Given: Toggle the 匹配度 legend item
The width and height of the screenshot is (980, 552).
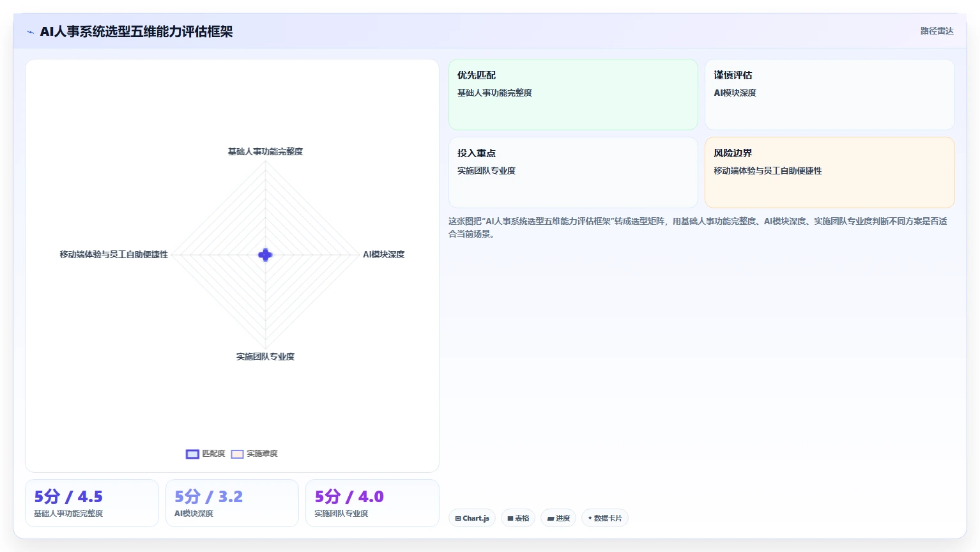Looking at the screenshot, I should pos(206,454).
